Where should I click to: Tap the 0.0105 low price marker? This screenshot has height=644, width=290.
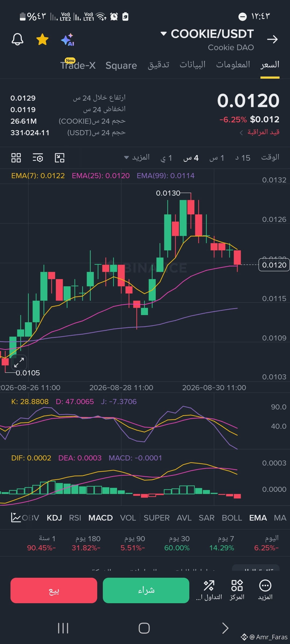[28, 373]
